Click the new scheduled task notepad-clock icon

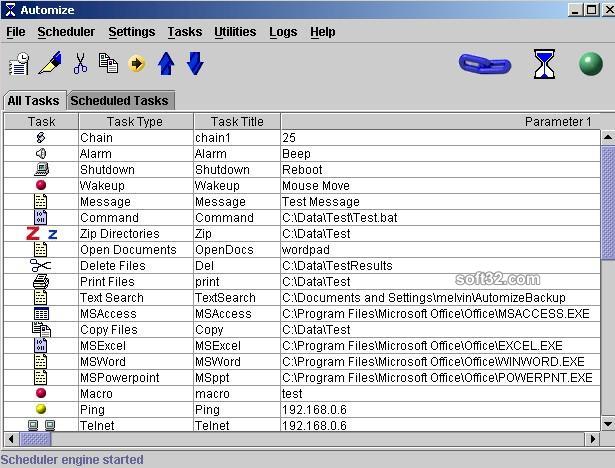(x=19, y=63)
